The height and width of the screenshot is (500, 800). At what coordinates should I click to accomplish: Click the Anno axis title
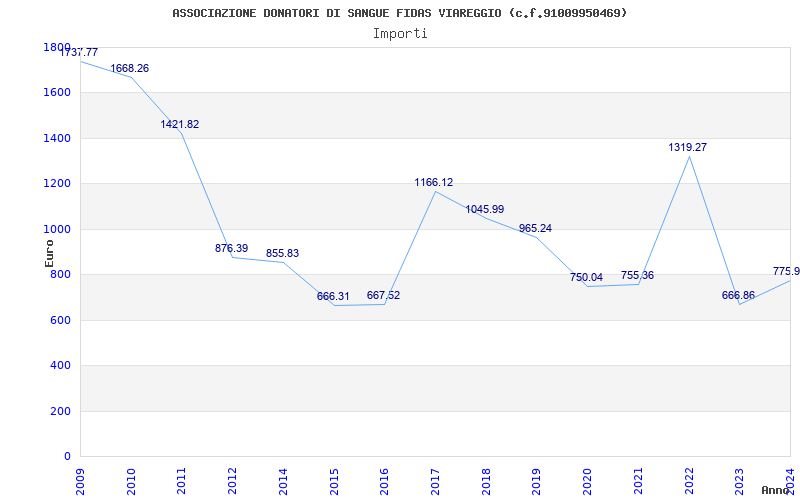point(776,491)
